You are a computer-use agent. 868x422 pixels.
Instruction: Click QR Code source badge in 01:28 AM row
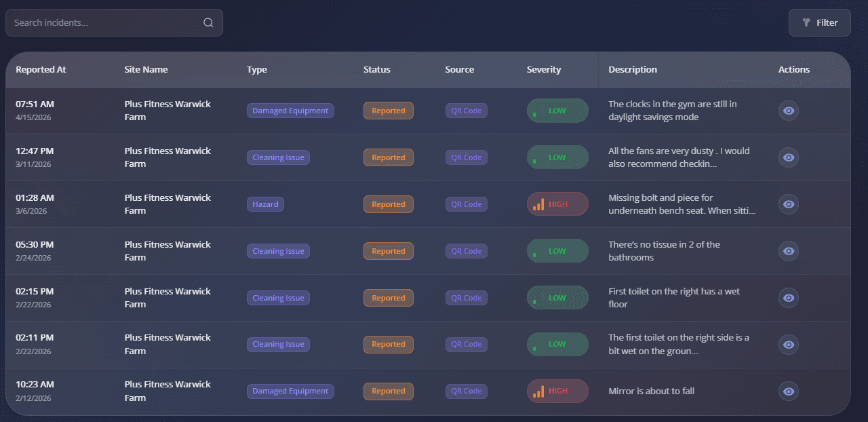point(467,204)
